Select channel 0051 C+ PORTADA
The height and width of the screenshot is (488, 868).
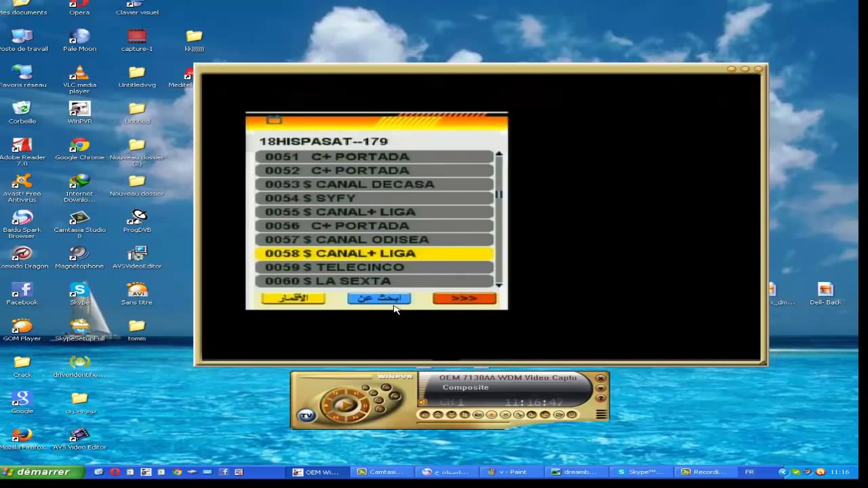(374, 157)
